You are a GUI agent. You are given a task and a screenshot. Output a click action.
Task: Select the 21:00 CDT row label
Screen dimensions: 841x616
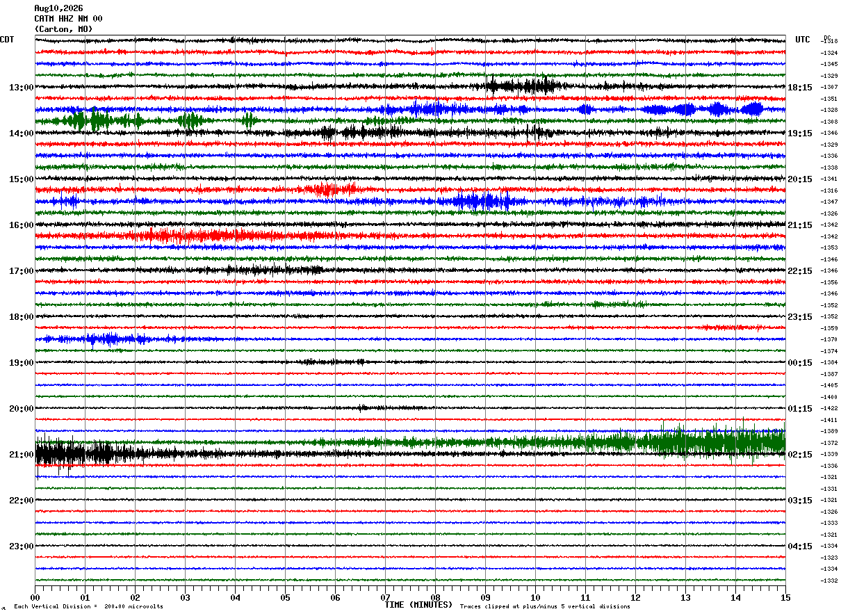[21, 455]
